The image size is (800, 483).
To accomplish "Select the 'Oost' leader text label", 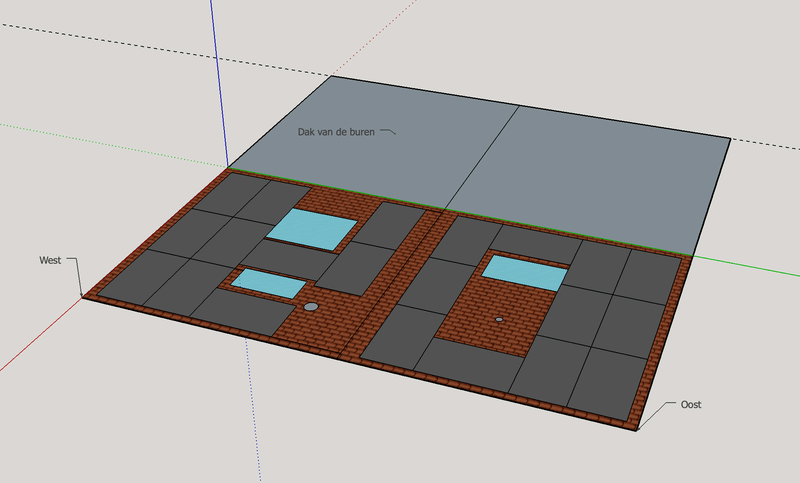I will coord(691,404).
